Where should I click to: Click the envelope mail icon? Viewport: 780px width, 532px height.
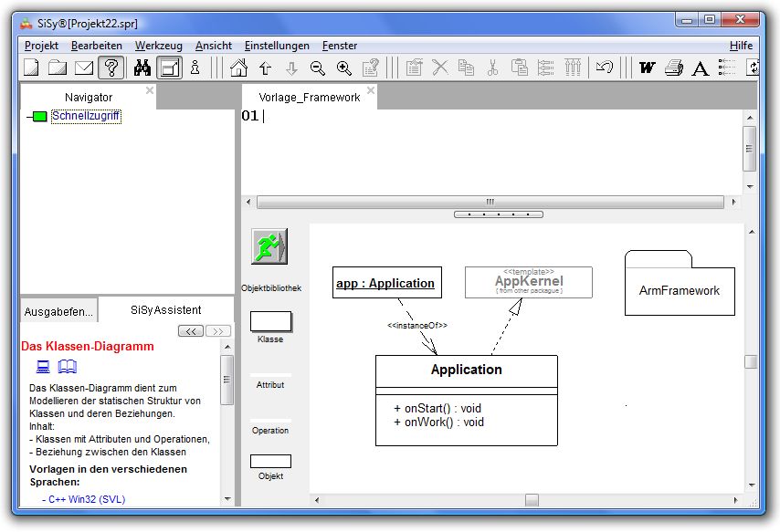[x=84, y=68]
